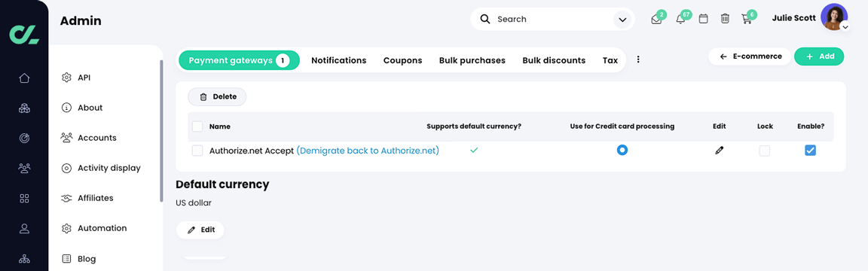Open API in admin menu
The width and height of the screenshot is (868, 271).
[x=84, y=78]
